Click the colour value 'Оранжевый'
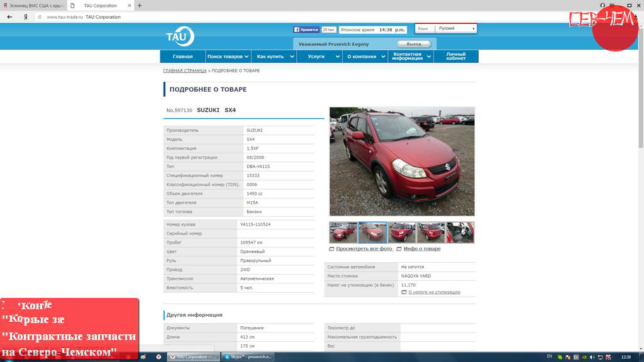644x362 pixels. coord(252,251)
